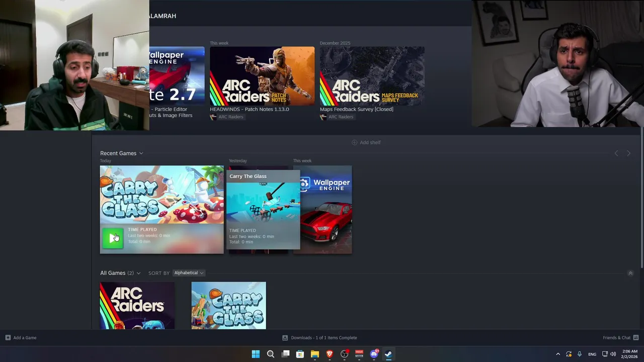Click the Add shelf plus icon

pos(354,142)
